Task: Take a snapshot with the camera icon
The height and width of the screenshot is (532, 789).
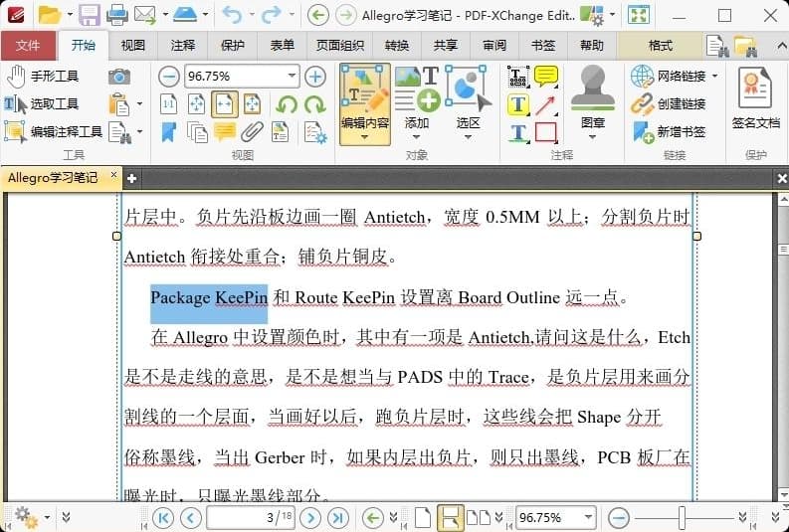Action: tap(119, 77)
